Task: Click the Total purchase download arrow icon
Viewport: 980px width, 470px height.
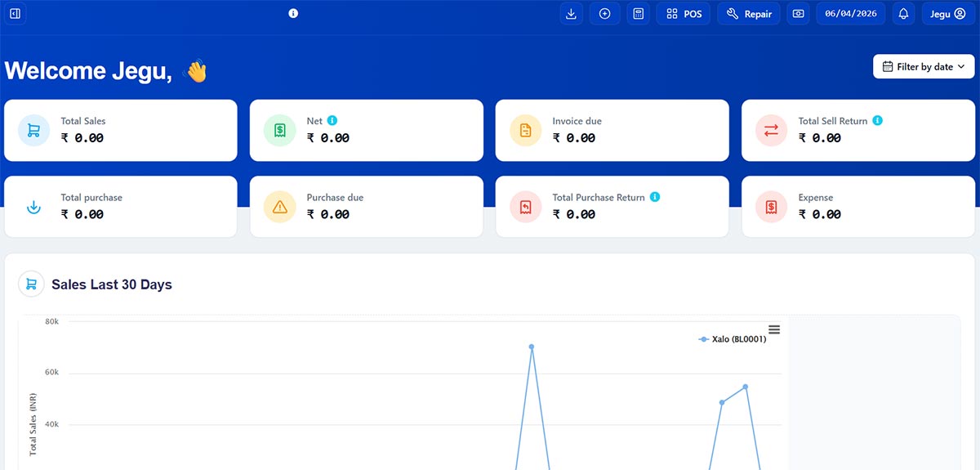Action: tap(33, 207)
